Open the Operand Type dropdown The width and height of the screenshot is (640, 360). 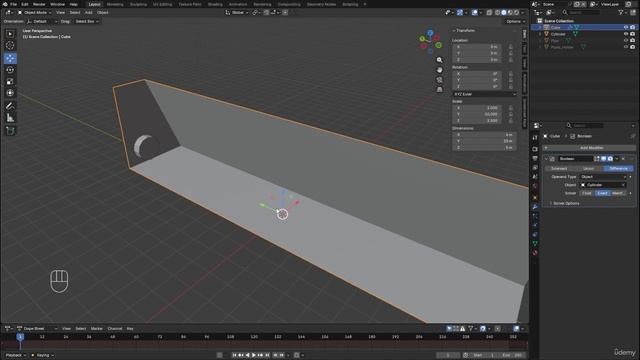pyautogui.click(x=603, y=177)
